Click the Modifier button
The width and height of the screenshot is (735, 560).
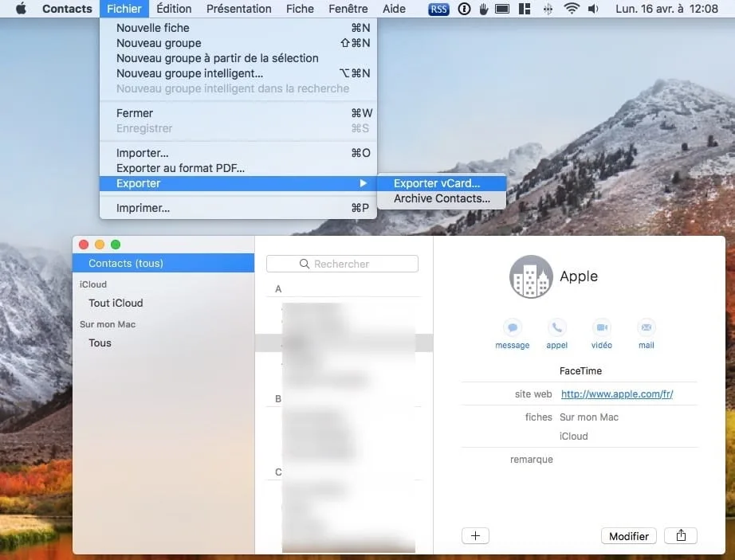(x=628, y=535)
